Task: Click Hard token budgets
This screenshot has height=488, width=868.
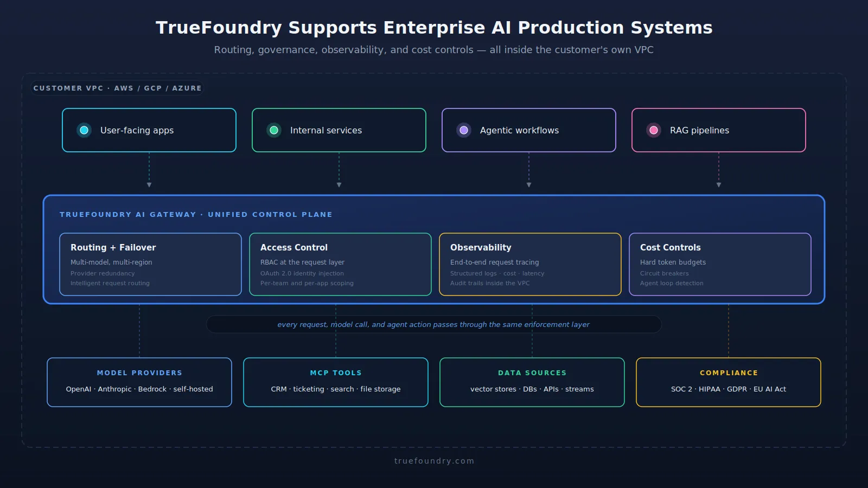Action: (x=673, y=262)
